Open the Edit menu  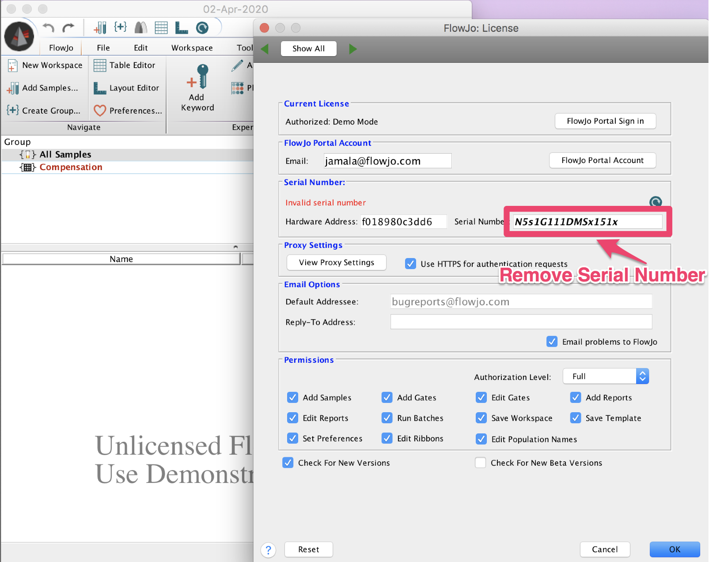(x=140, y=47)
